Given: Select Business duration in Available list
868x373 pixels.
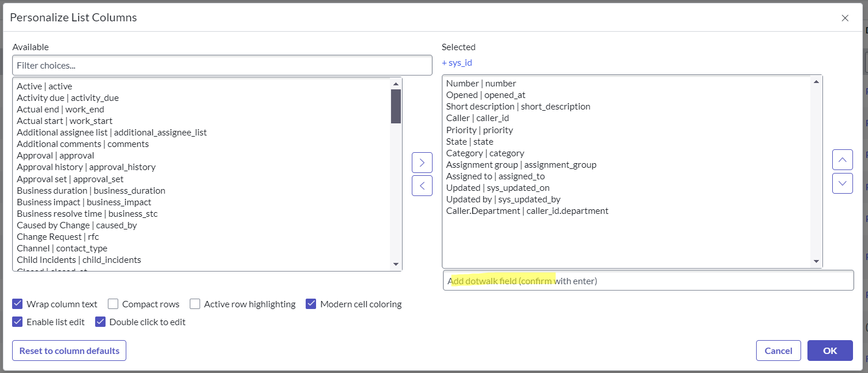Looking at the screenshot, I should coord(91,190).
